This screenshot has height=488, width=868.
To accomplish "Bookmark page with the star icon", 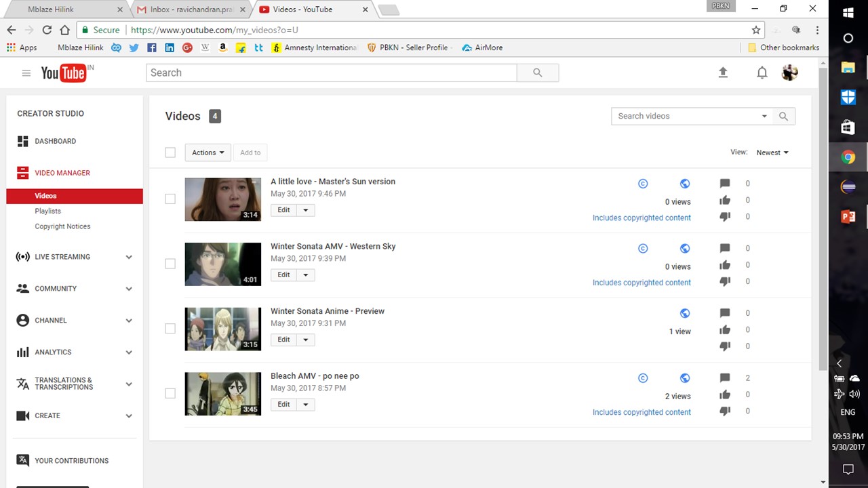I will click(x=756, y=30).
